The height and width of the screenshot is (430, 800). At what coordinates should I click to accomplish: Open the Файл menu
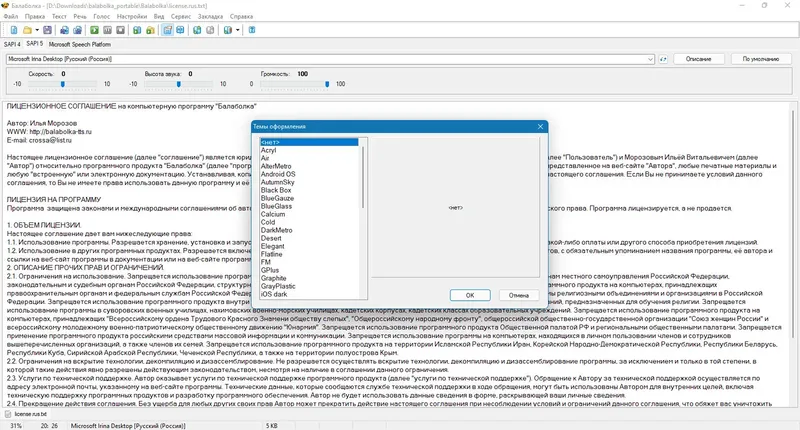(11, 16)
